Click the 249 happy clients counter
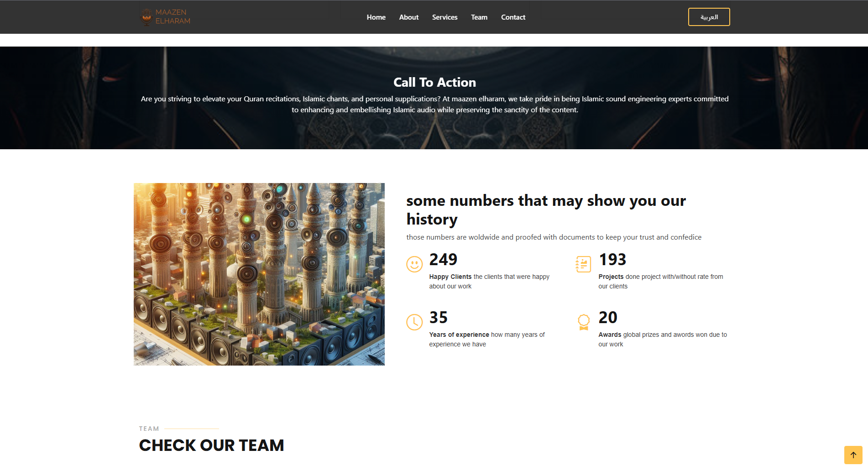Screen dimensions: 868x471 [x=443, y=260]
